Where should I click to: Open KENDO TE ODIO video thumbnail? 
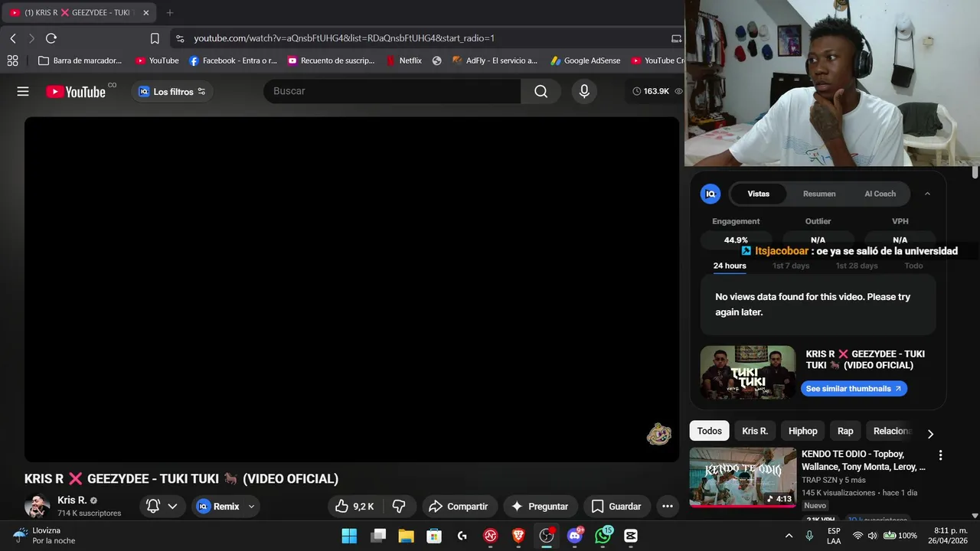click(x=743, y=478)
